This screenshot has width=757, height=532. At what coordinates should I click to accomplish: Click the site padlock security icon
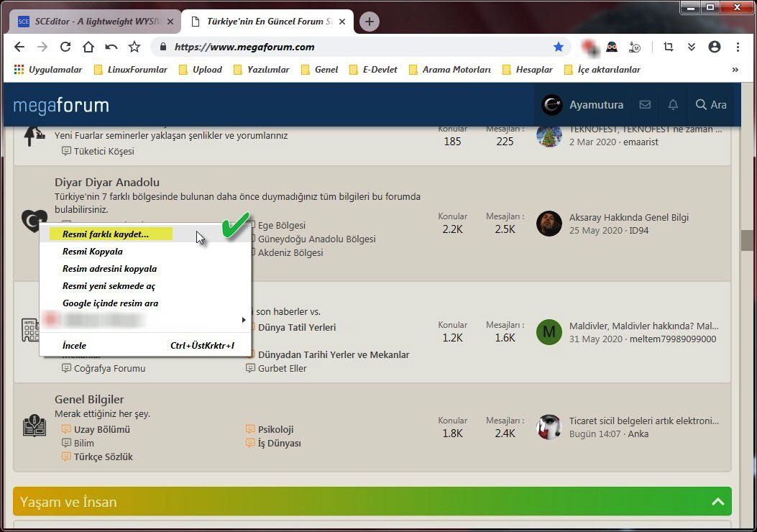click(x=163, y=47)
